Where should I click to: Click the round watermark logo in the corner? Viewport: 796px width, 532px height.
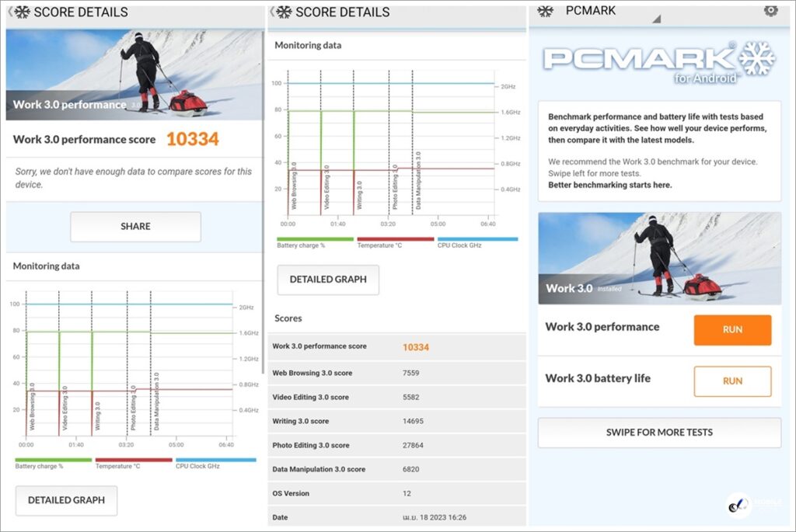(x=738, y=506)
